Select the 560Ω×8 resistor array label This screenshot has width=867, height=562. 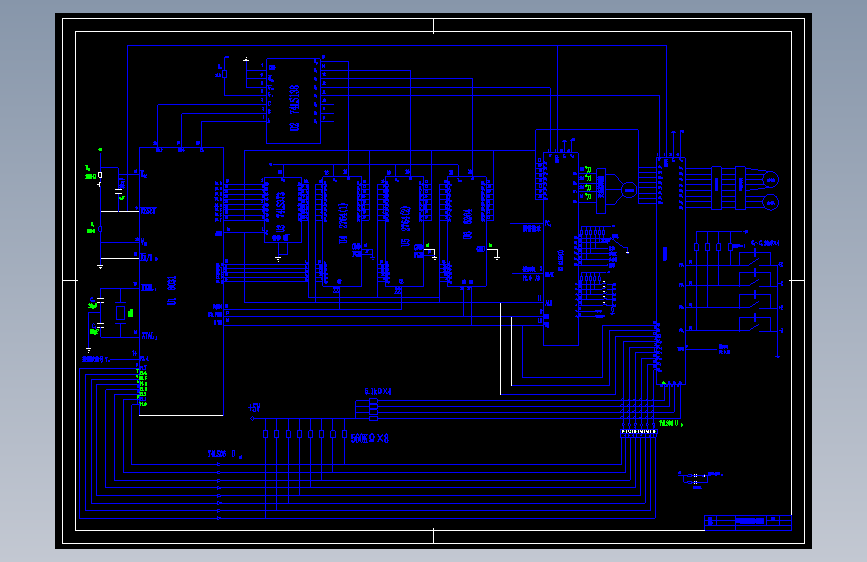(369, 439)
